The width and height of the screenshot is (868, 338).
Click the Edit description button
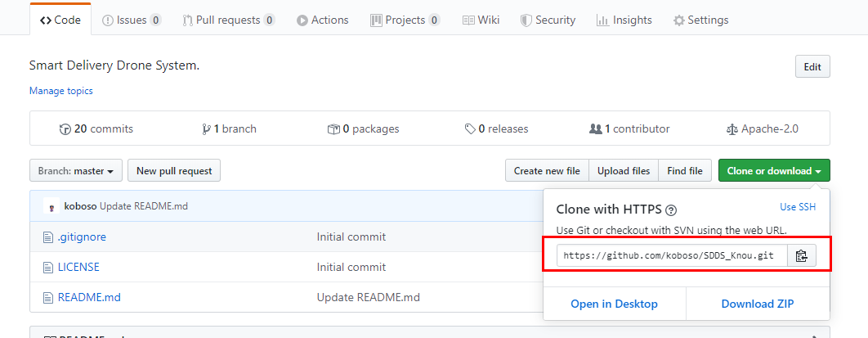click(x=812, y=67)
